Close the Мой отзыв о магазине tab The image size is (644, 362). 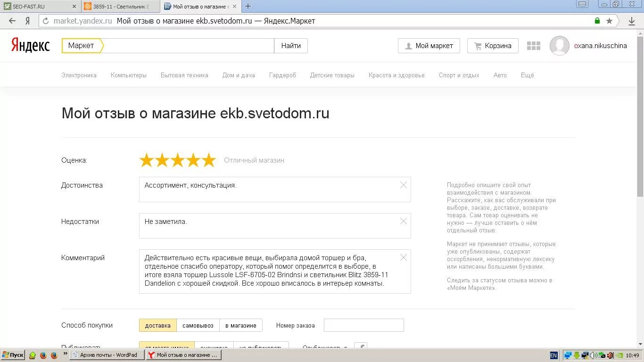[235, 7]
